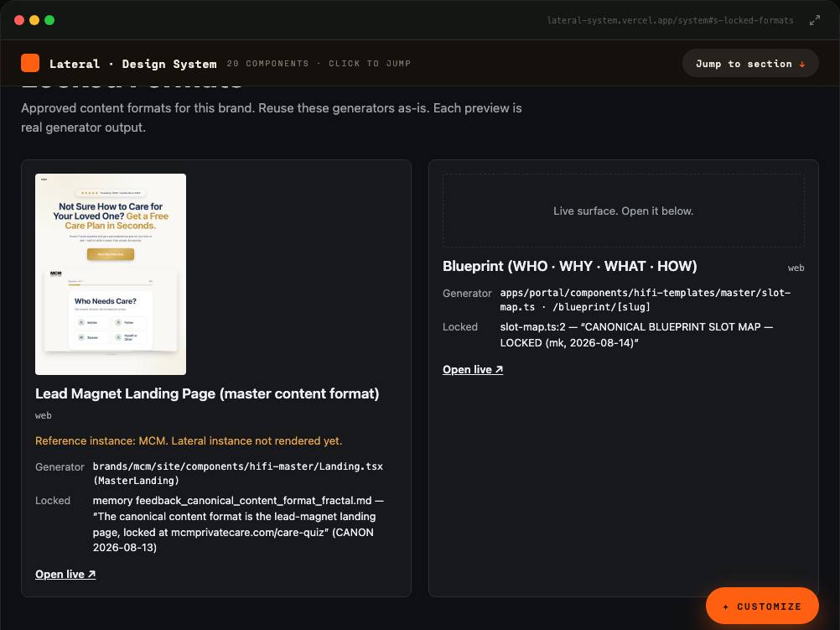840x630 pixels.
Task: Select the Blueprint (WHO · WHY · WHAT · HOW) heading
Action: point(569,267)
